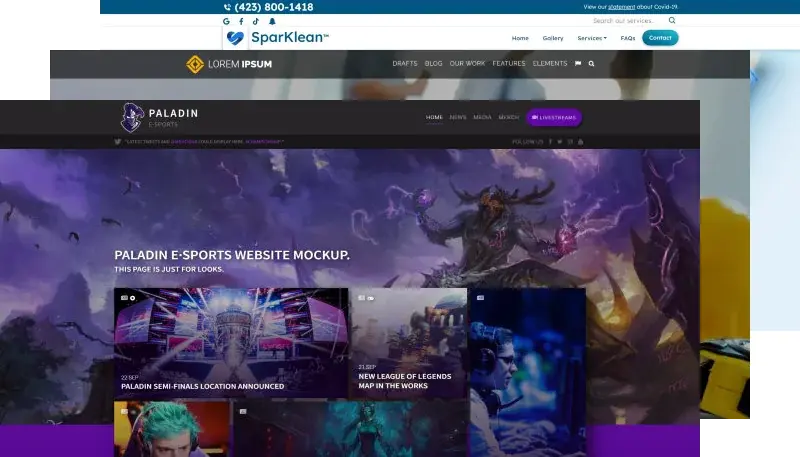Click the 'FOLLOW US' label
800x457 pixels.
pos(528,142)
